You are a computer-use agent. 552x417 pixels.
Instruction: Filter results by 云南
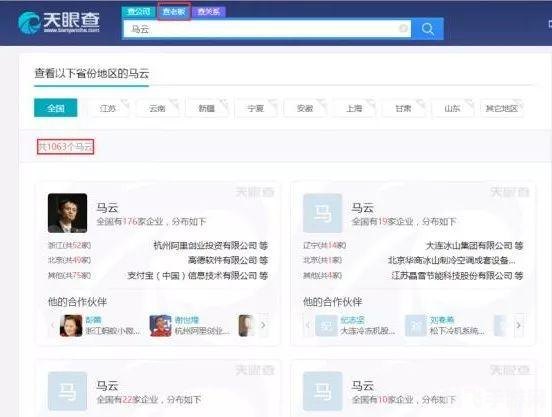coord(157,108)
